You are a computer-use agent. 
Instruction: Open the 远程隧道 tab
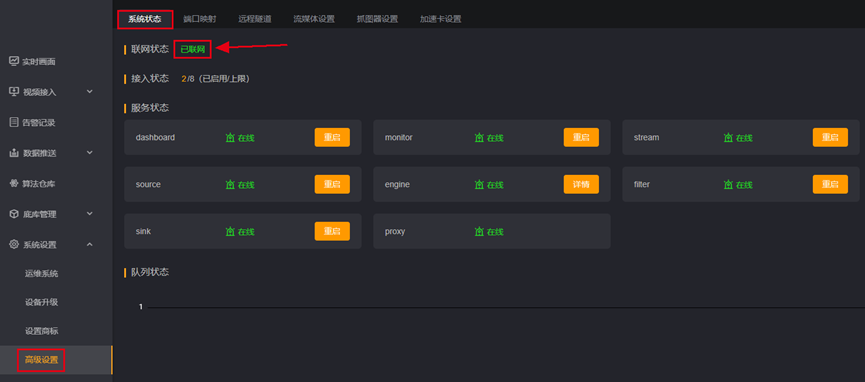point(255,19)
